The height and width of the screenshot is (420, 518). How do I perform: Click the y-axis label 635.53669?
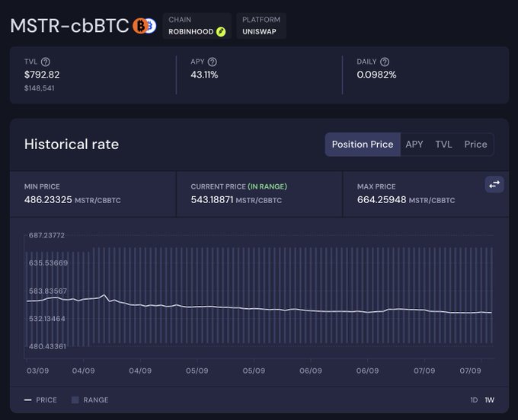coord(48,263)
